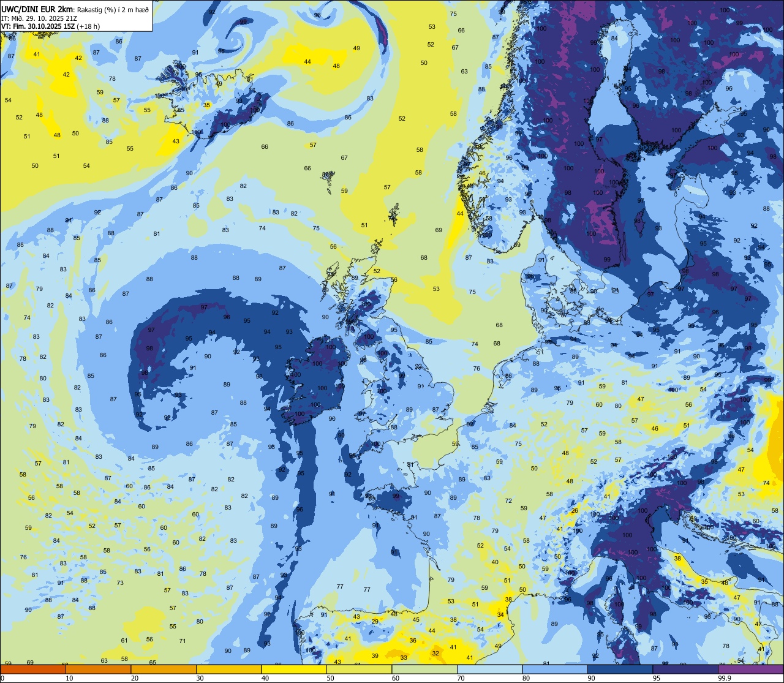Click the '72' humidity value on the map
784x683 pixels.
click(508, 500)
